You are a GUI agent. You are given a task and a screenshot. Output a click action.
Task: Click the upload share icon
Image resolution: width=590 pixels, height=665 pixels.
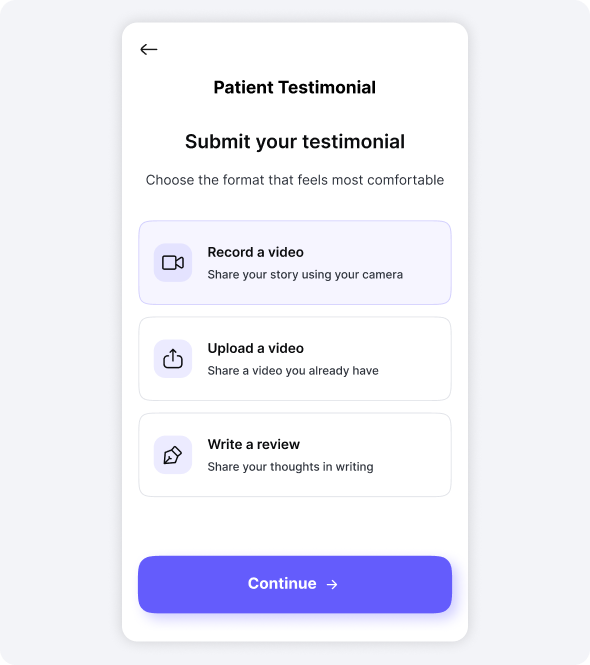pyautogui.click(x=173, y=359)
